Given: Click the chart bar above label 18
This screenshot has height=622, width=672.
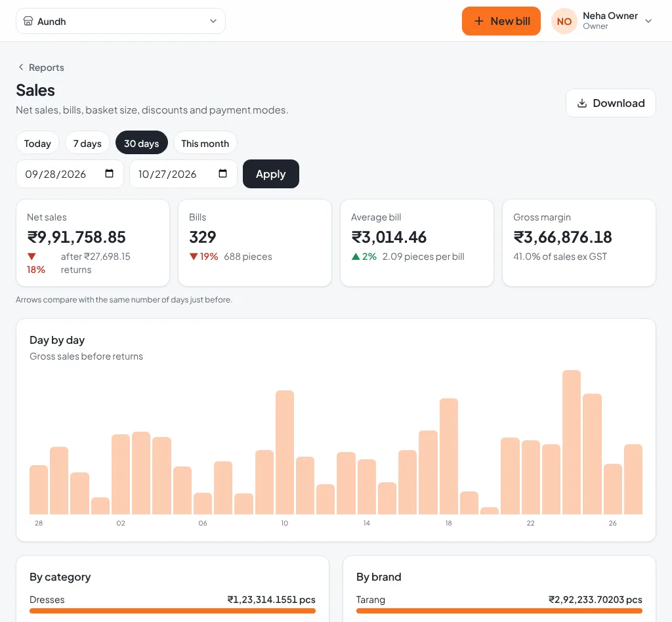Looking at the screenshot, I should [449, 456].
